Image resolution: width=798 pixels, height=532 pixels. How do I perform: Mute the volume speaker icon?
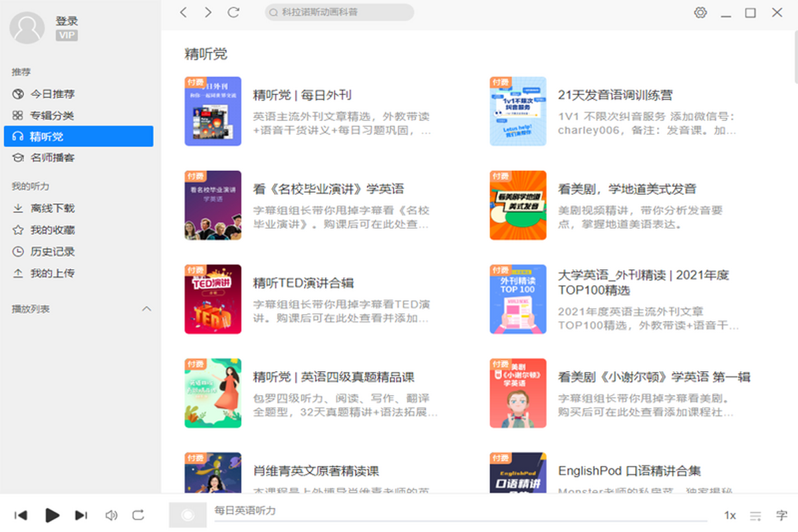click(x=111, y=515)
